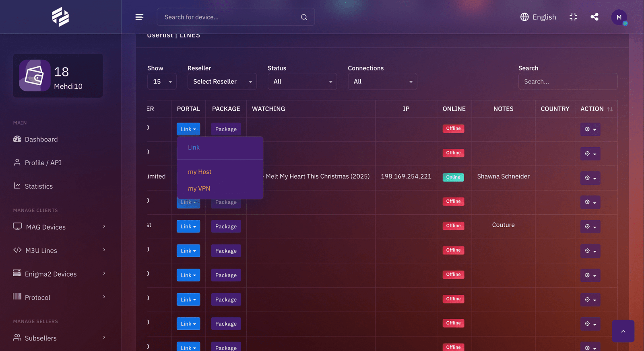
Task: Click the NOTES column header
Action: point(503,109)
